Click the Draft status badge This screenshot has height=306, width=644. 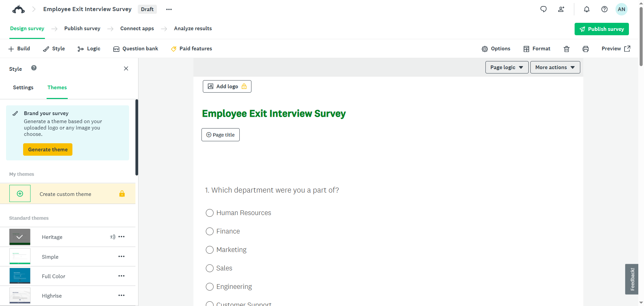[147, 9]
